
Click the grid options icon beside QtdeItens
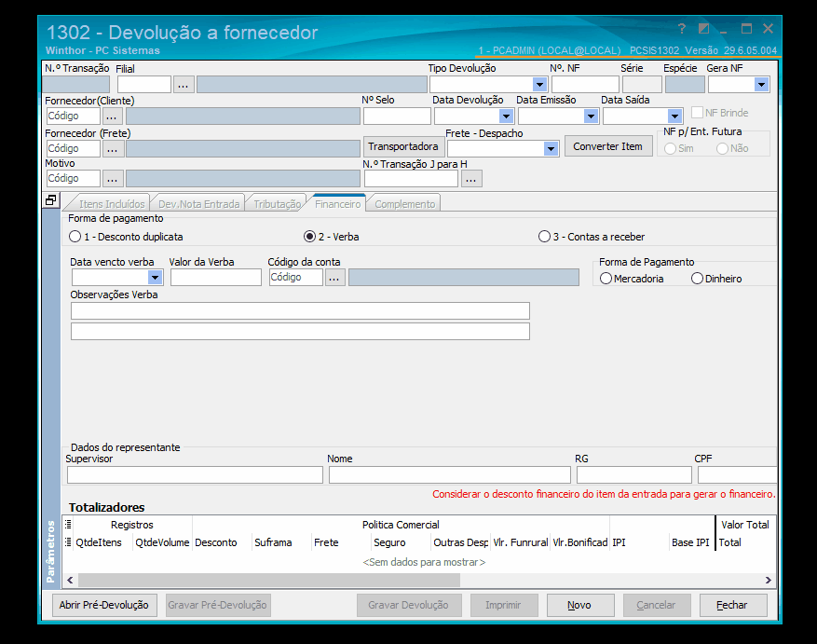(x=68, y=542)
